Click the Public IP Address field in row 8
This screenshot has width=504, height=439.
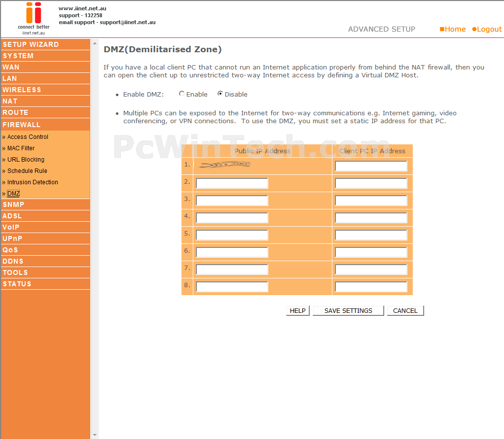click(x=232, y=287)
